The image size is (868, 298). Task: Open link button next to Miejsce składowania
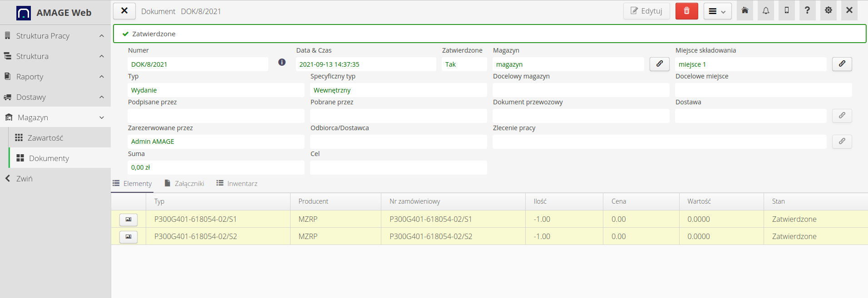click(842, 64)
